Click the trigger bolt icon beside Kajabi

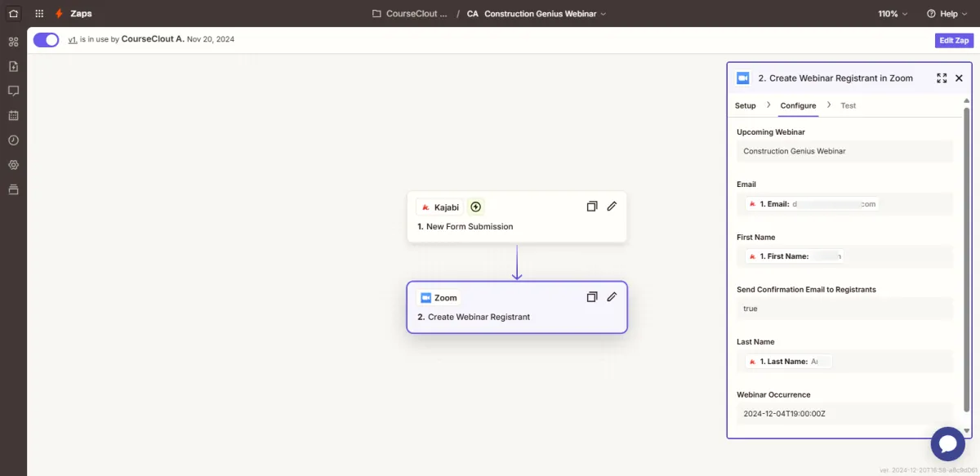pyautogui.click(x=476, y=207)
